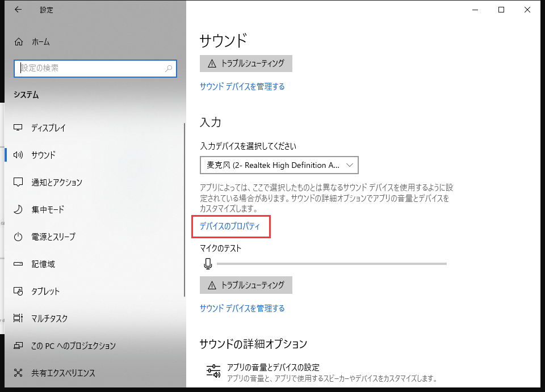Click the この PC へのプロジェクション icon
The image size is (545, 392).
point(18,345)
